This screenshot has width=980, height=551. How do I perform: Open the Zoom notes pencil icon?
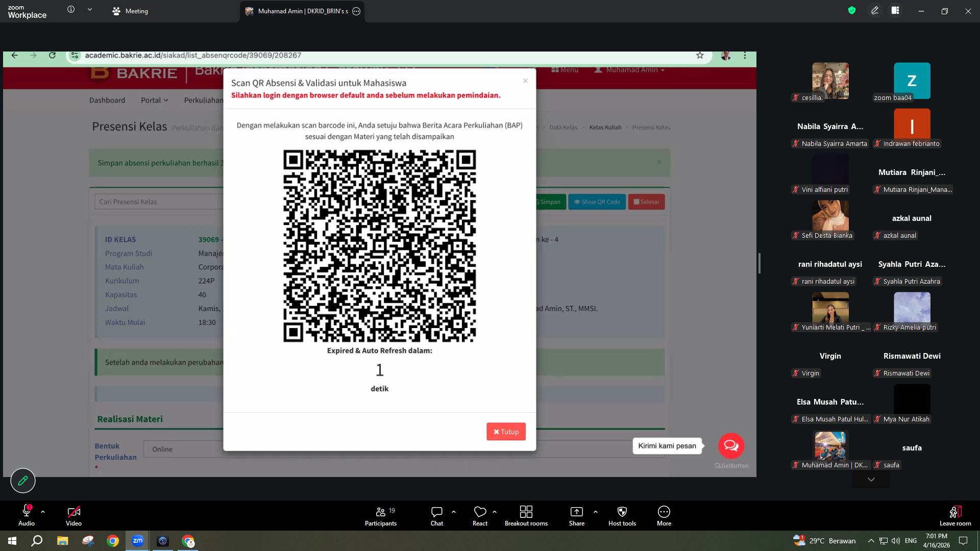875,10
